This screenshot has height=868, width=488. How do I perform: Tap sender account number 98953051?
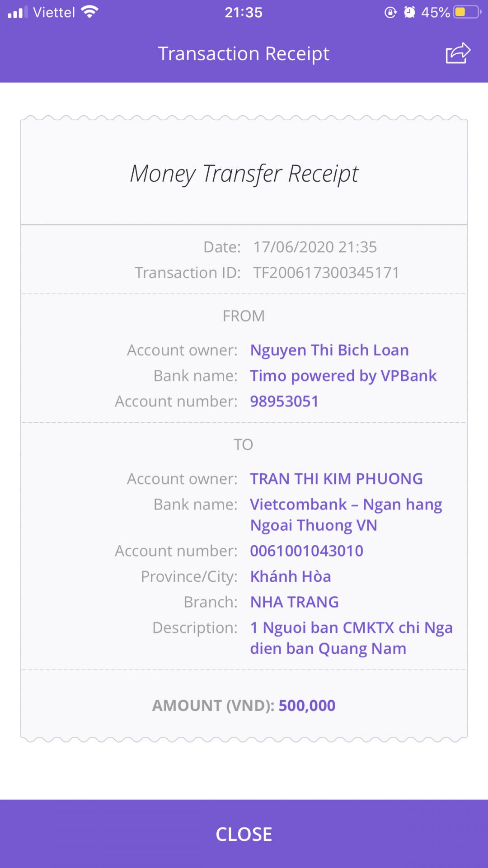tap(284, 401)
